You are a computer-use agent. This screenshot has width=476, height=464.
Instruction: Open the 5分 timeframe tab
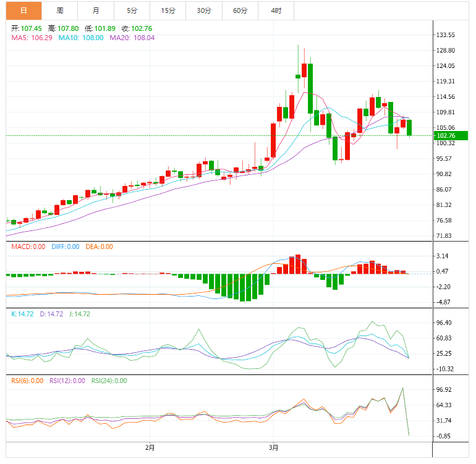pos(132,11)
